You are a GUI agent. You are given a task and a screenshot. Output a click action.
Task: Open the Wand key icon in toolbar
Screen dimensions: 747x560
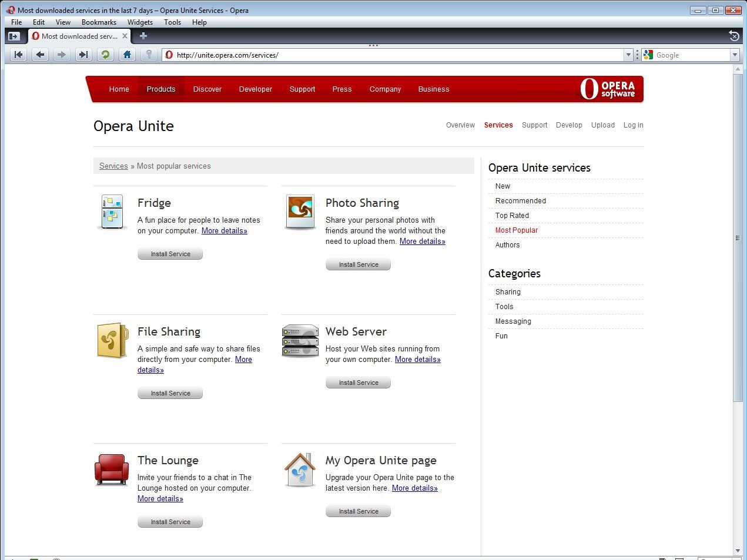tap(149, 55)
